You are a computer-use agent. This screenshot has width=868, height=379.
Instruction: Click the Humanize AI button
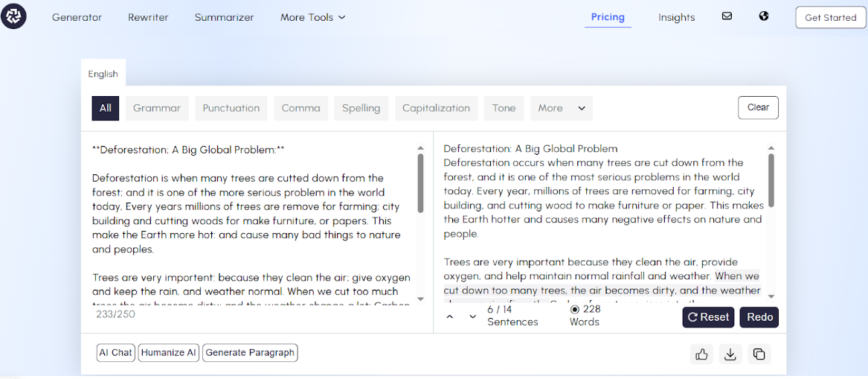tap(169, 352)
